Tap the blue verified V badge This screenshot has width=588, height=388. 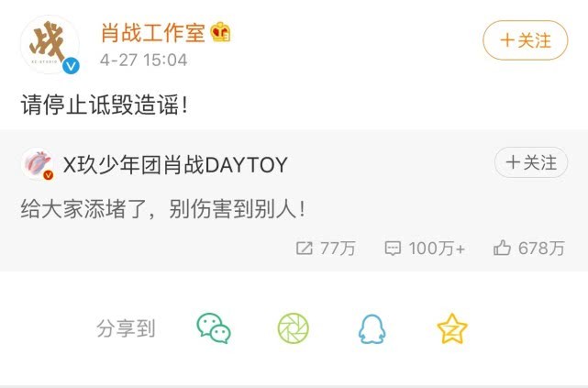[71, 66]
